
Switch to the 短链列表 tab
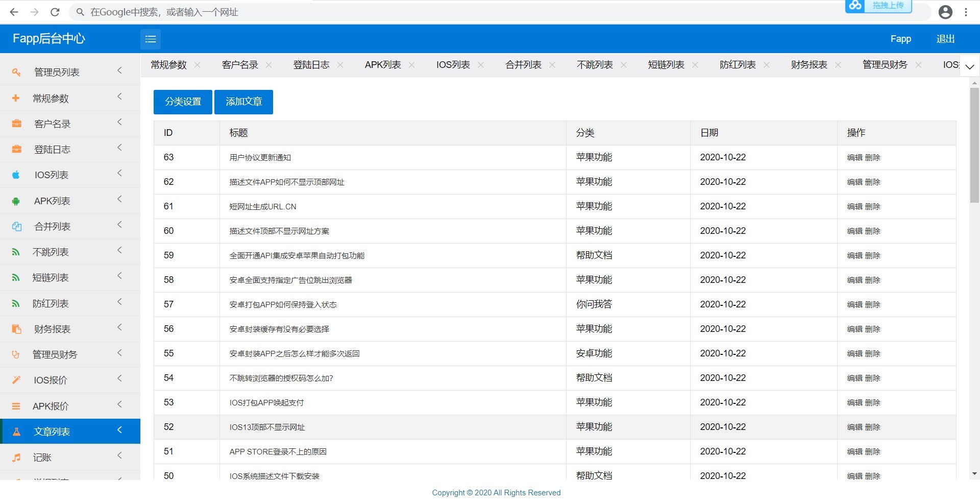(666, 65)
